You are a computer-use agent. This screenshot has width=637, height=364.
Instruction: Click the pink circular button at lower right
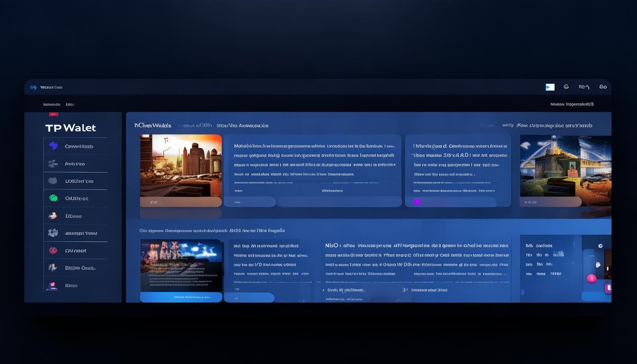[591, 279]
